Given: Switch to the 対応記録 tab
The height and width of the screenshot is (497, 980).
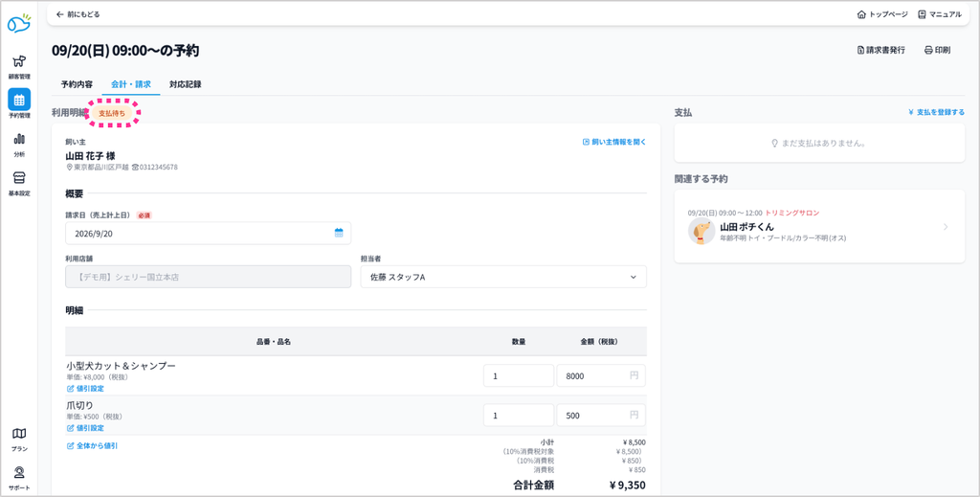Looking at the screenshot, I should 185,83.
